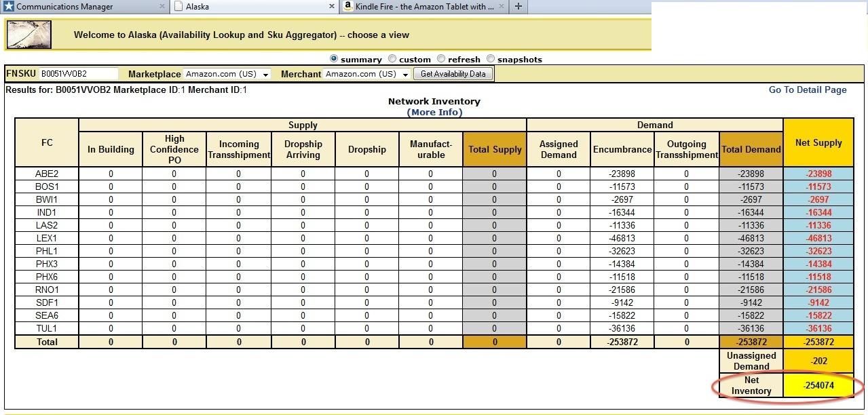Click the page icon on Alaska tab
The height and width of the screenshot is (415, 868).
pyautogui.click(x=178, y=7)
